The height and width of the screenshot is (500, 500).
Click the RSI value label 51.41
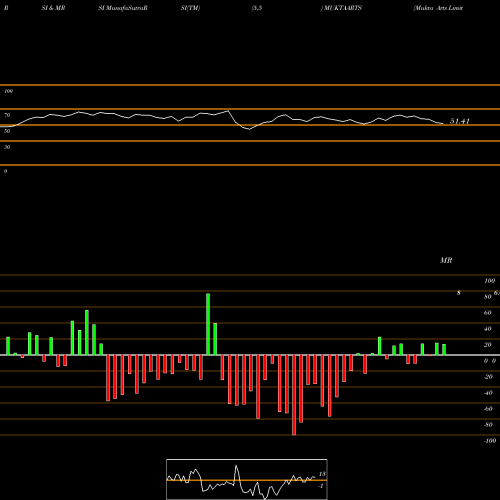coord(460,121)
